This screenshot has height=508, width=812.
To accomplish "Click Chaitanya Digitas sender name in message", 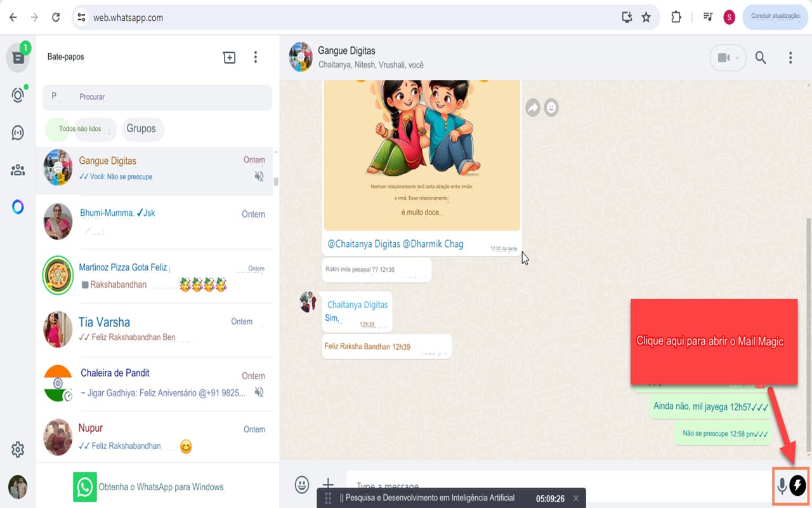I will coord(357,305).
